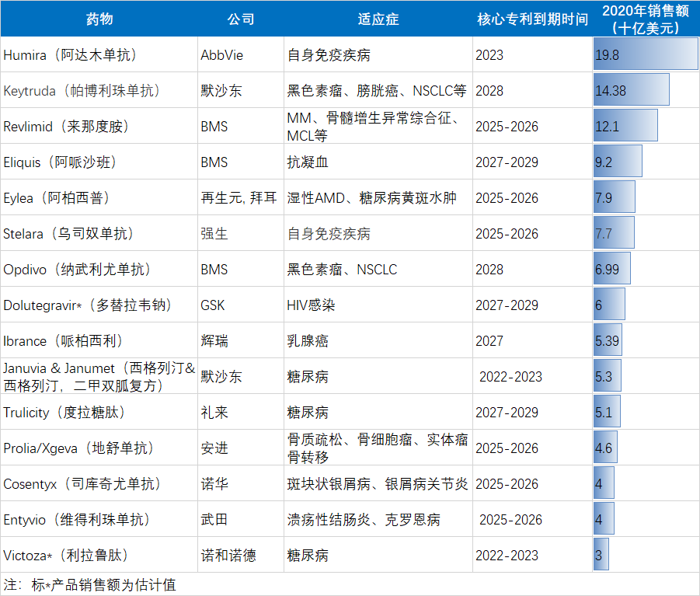Select the 2020年销售额 column header

click(x=646, y=19)
